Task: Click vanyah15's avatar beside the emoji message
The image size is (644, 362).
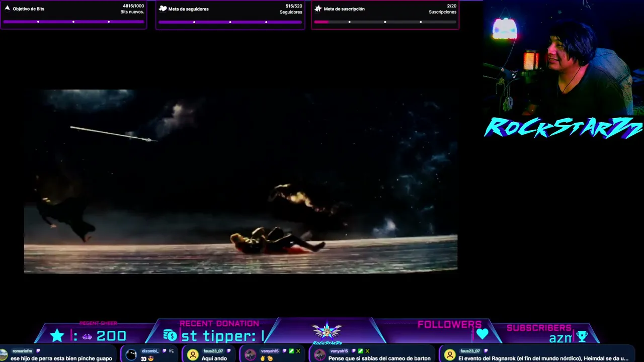Action: [250, 355]
